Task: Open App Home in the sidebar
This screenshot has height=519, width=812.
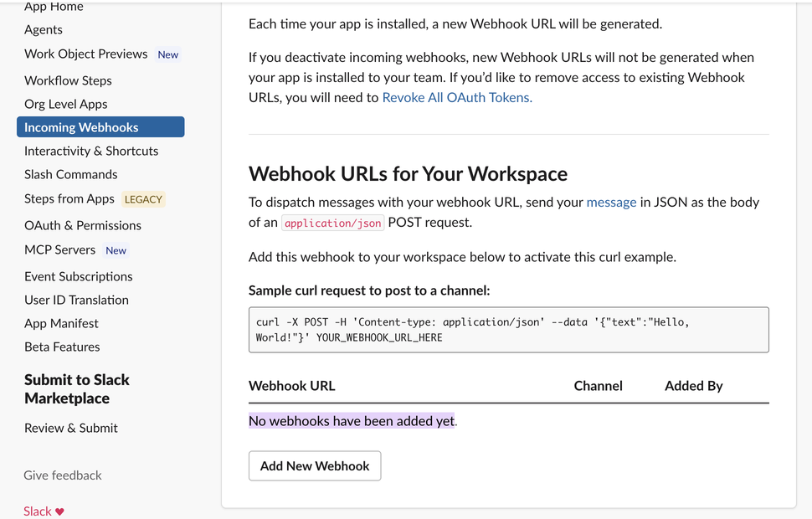Action: 54,6
